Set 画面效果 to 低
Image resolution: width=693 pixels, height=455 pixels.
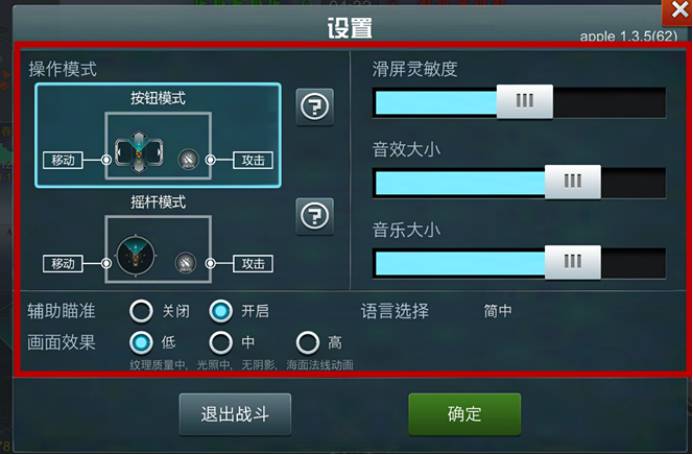(141, 343)
